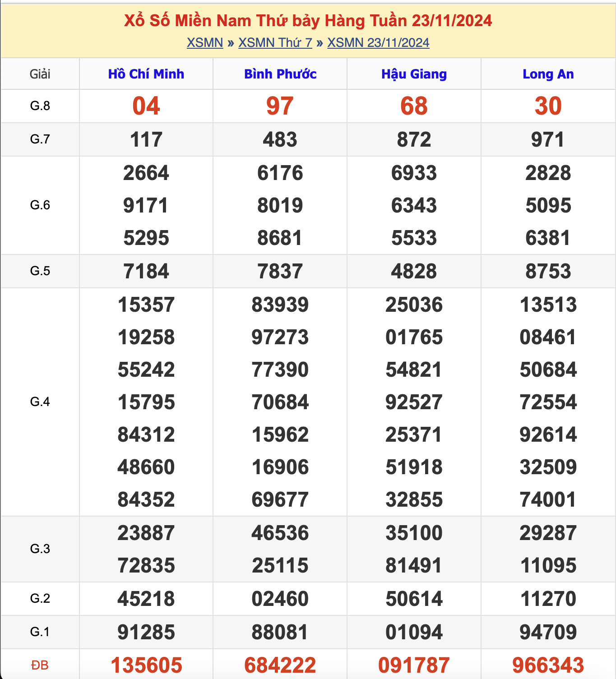Click G.2 number 11270
Screen dimensions: 616x679
[548, 599]
